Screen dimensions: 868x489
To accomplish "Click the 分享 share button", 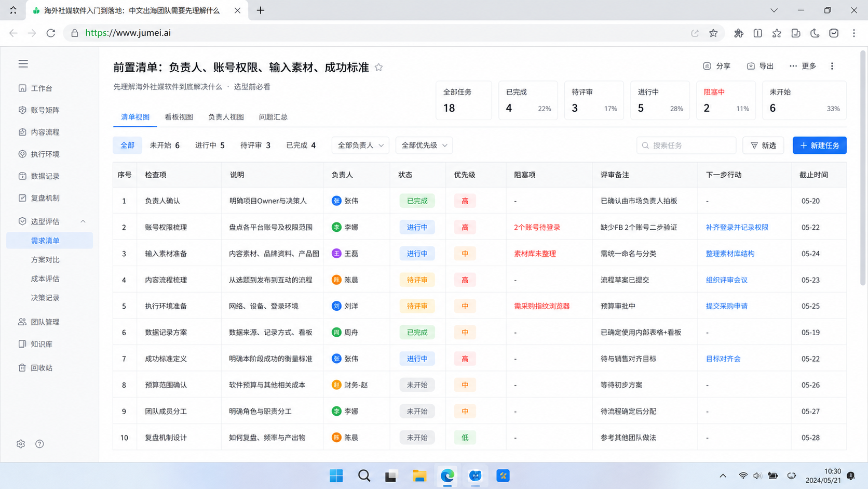I will (716, 66).
